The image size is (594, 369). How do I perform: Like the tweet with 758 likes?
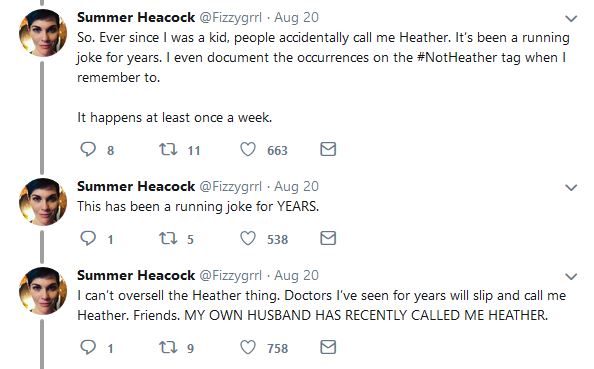(x=248, y=347)
